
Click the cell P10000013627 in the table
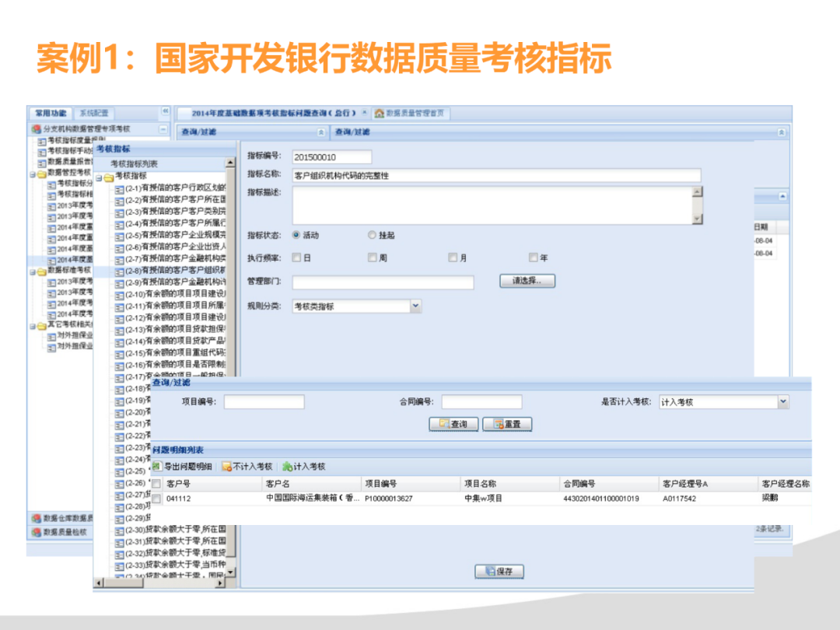click(x=388, y=499)
